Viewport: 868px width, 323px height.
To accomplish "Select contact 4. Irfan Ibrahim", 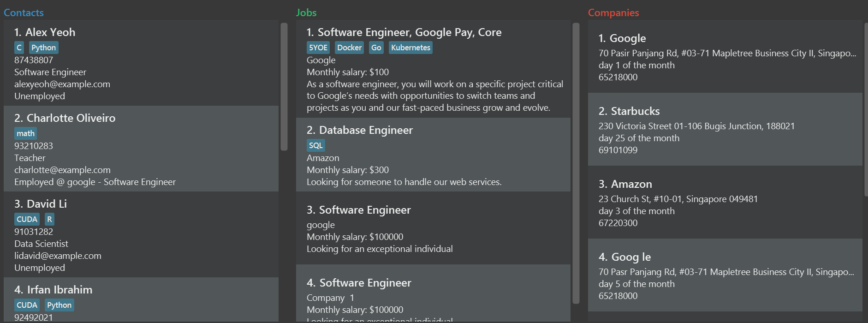I will click(141, 299).
